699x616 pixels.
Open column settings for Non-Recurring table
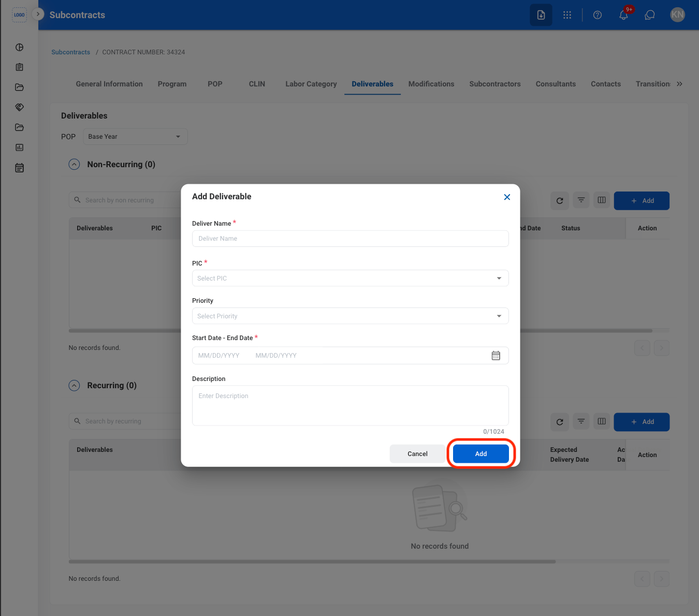click(602, 200)
